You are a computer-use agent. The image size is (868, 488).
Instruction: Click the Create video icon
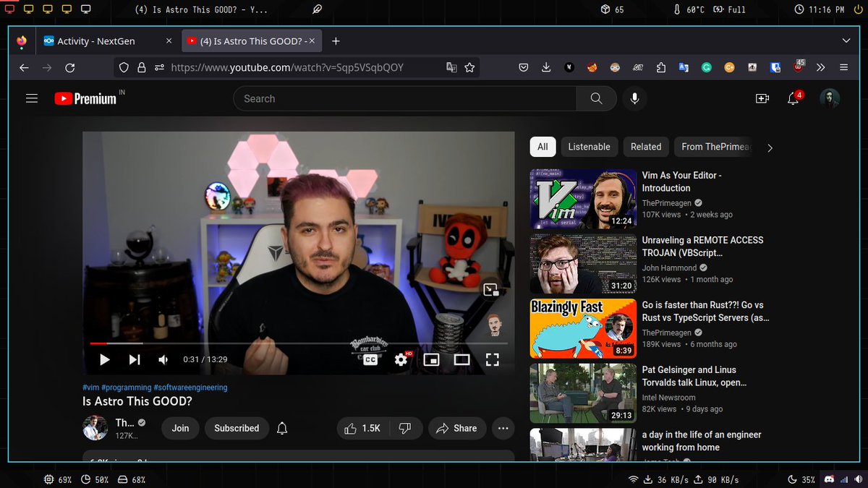(x=762, y=98)
